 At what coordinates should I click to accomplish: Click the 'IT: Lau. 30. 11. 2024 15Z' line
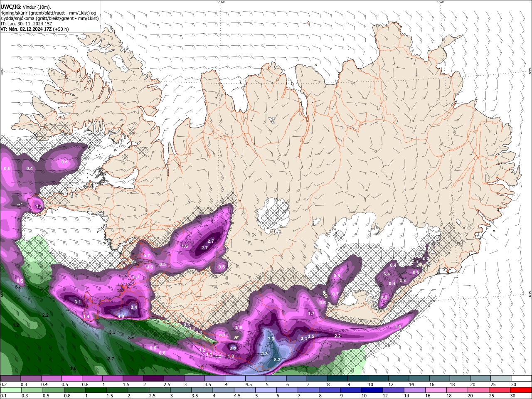click(26, 24)
